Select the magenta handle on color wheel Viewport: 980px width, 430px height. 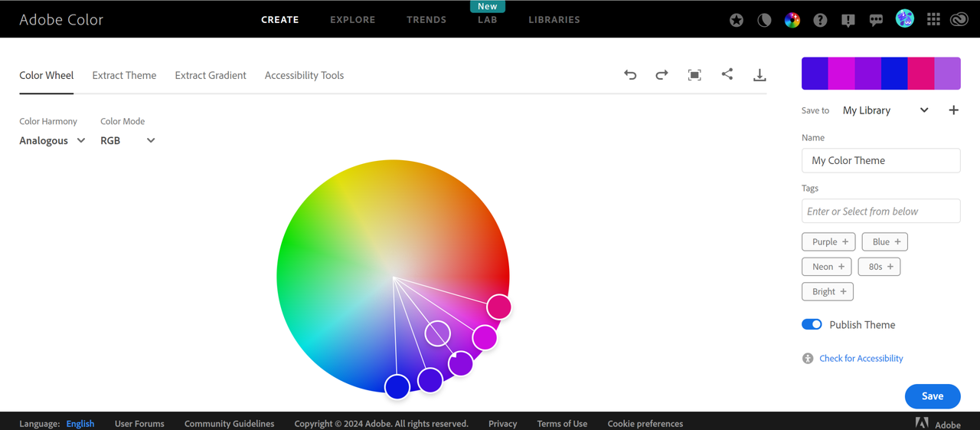[485, 337]
